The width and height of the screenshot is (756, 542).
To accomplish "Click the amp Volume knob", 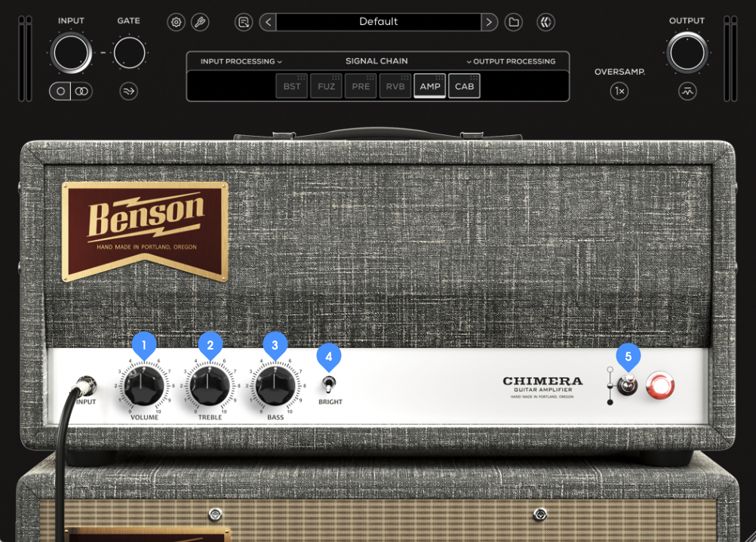I will pyautogui.click(x=143, y=387).
